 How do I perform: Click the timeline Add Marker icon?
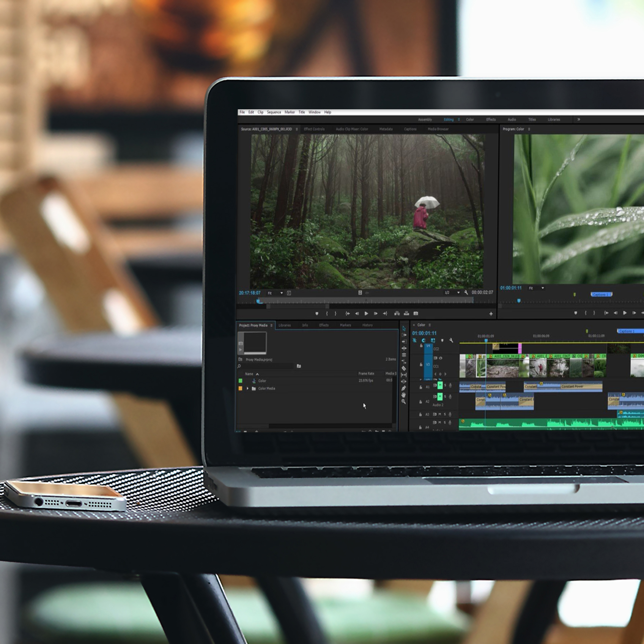pyautogui.click(x=442, y=340)
